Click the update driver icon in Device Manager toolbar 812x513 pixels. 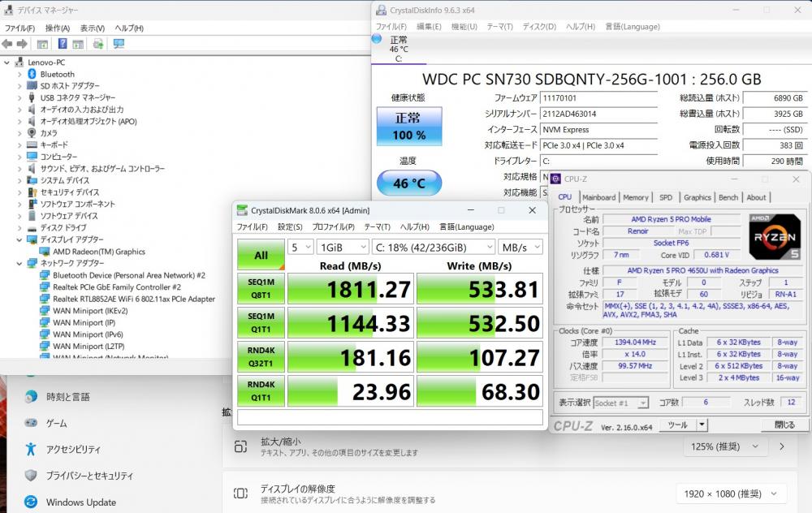coord(98,44)
